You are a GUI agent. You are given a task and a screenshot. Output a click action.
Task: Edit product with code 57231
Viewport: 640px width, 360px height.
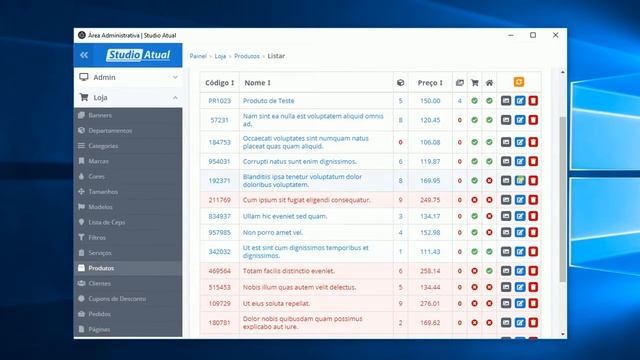point(520,120)
